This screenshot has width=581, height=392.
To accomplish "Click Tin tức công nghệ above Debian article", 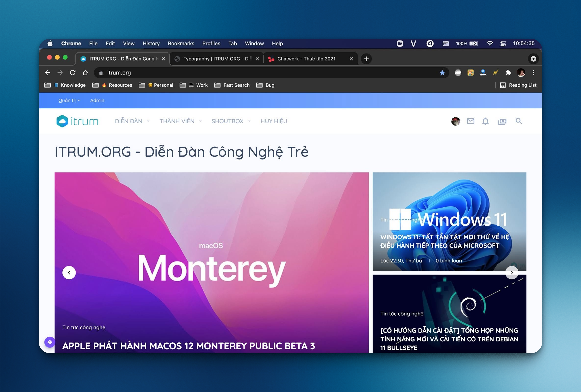I will 402,314.
